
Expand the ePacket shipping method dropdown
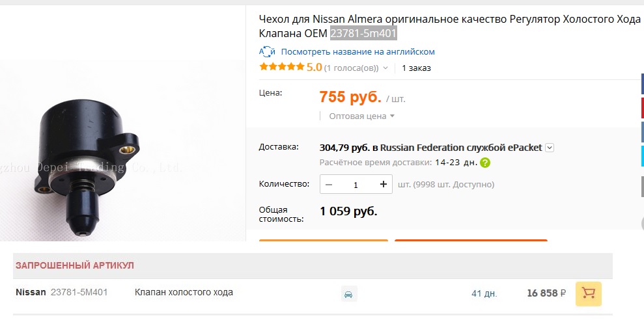click(x=550, y=148)
